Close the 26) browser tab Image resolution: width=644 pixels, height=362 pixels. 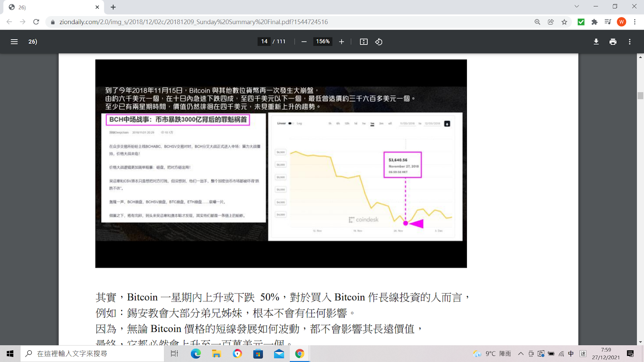pyautogui.click(x=97, y=7)
